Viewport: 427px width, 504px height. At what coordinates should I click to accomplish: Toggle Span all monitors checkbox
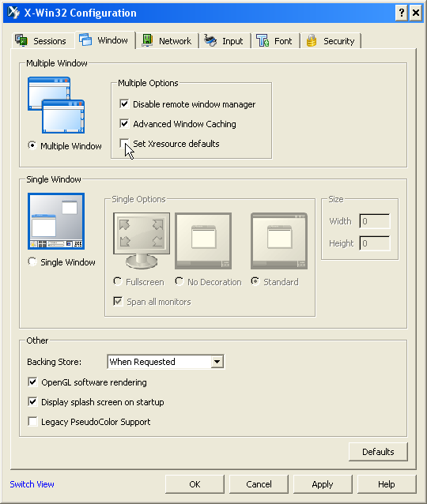pos(118,302)
